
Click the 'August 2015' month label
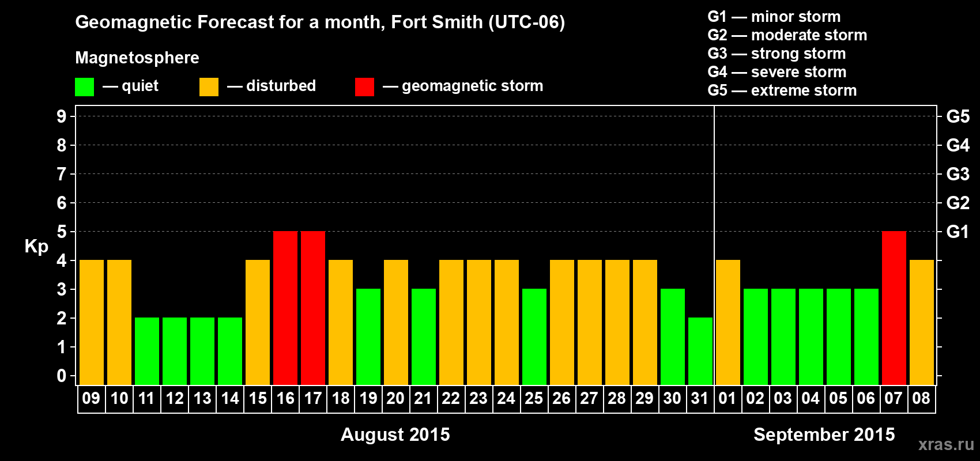pyautogui.click(x=395, y=434)
